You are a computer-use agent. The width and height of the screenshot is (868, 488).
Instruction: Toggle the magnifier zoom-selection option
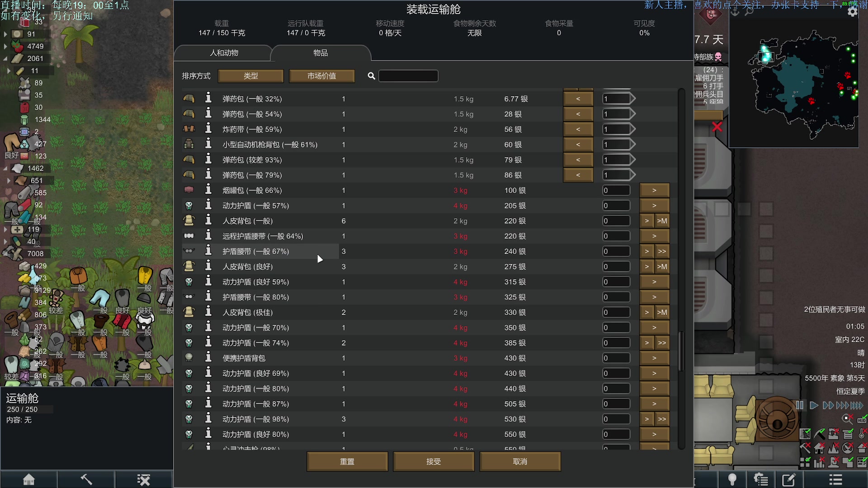[x=848, y=419]
